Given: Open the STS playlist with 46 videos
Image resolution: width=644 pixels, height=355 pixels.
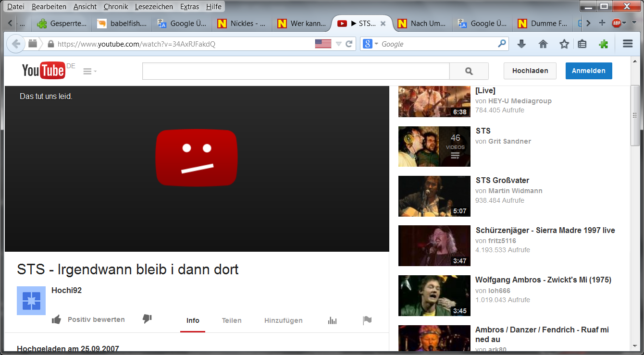Looking at the screenshot, I should point(434,146).
